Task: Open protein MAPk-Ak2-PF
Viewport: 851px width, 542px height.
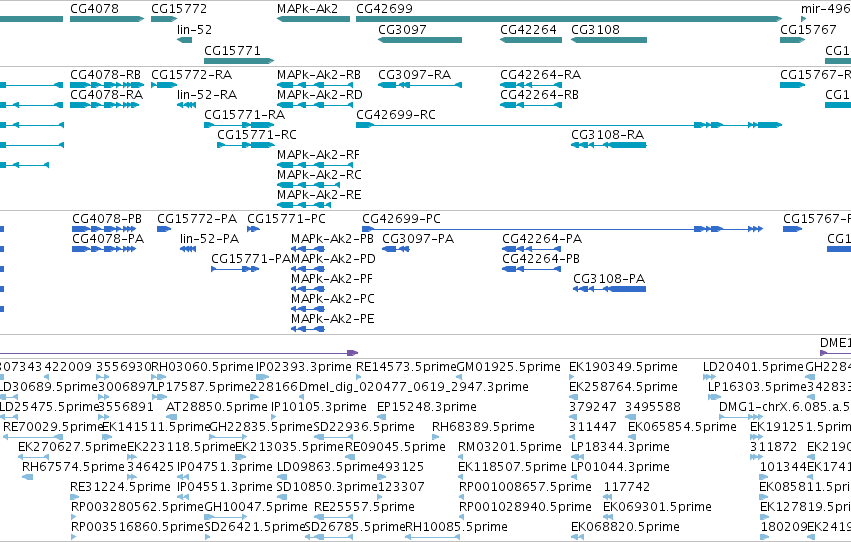Action: click(x=332, y=279)
